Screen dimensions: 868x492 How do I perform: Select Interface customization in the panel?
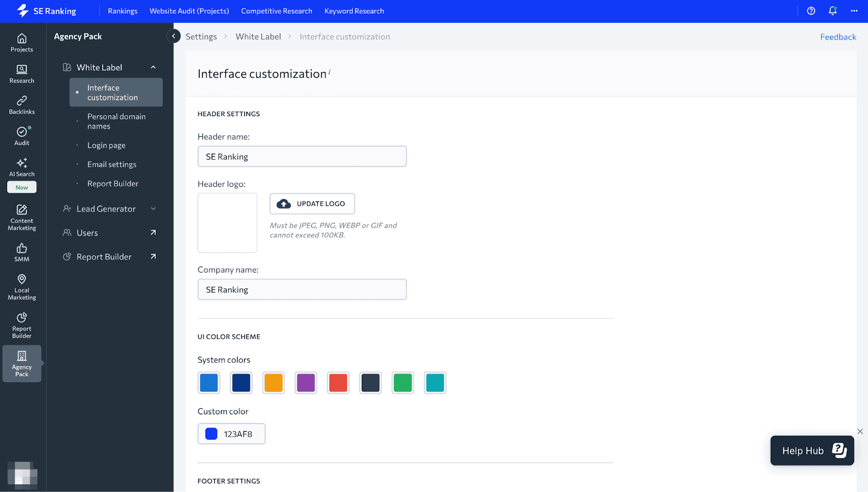(116, 92)
